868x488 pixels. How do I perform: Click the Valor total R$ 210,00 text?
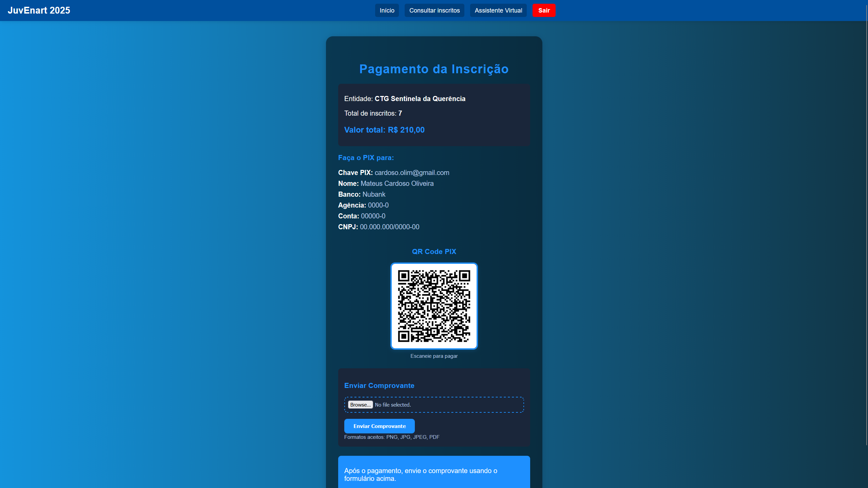pos(384,130)
